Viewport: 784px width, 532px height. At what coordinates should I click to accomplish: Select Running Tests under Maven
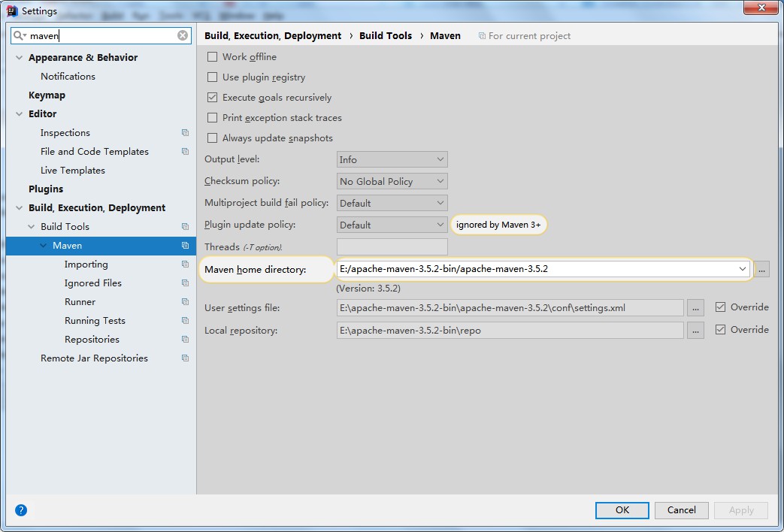click(95, 321)
